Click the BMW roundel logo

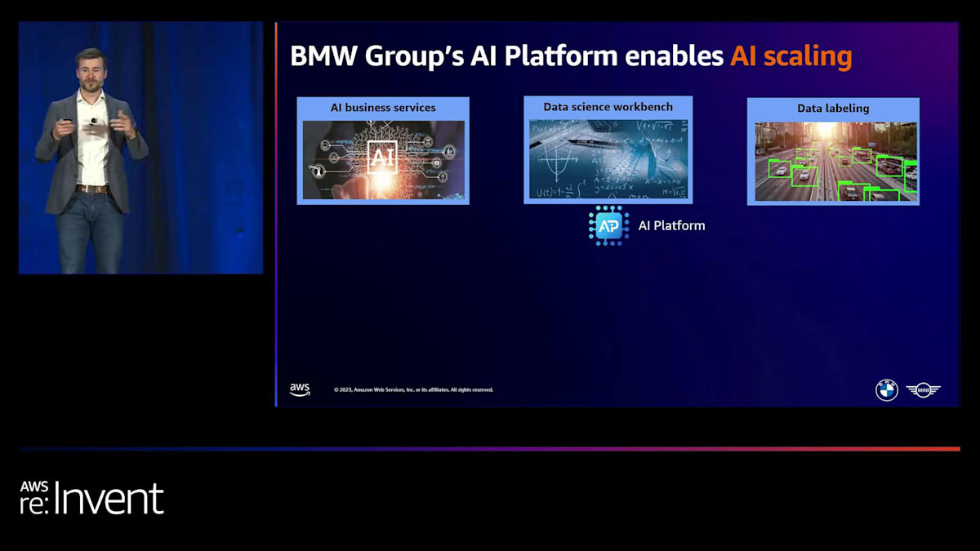point(887,390)
